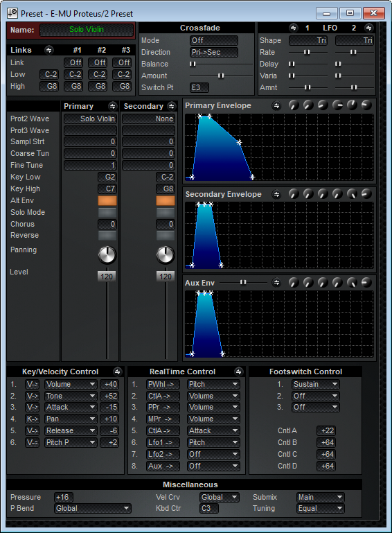Adjust third knob of Primary Envelope
The height and width of the screenshot is (533, 392).
click(x=323, y=105)
